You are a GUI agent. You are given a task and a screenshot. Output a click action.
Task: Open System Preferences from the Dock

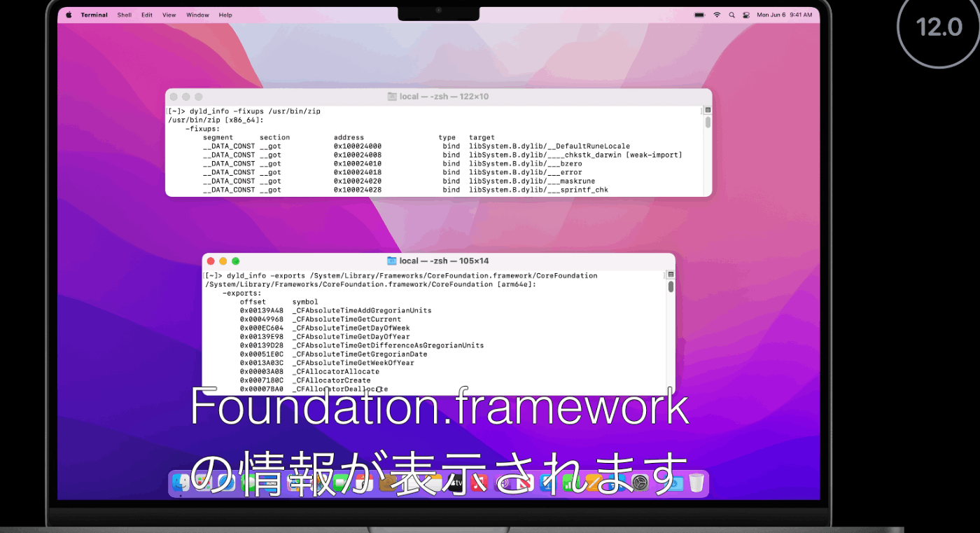point(640,483)
